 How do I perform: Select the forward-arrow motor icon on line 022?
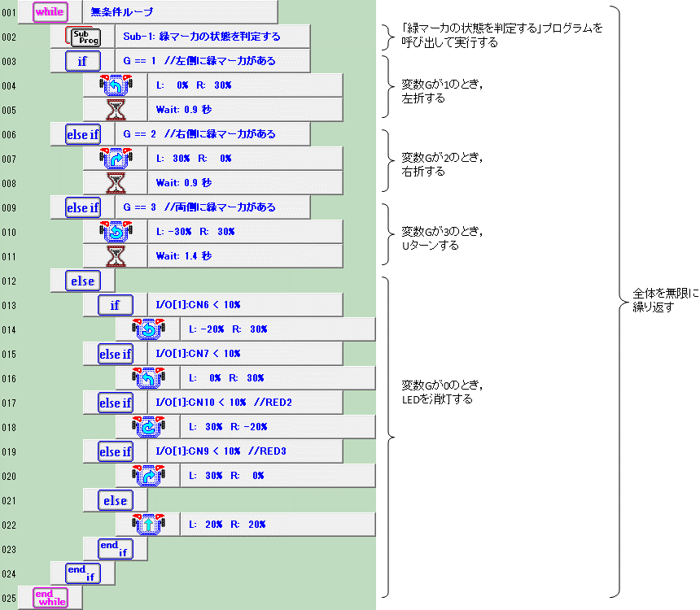tap(148, 525)
